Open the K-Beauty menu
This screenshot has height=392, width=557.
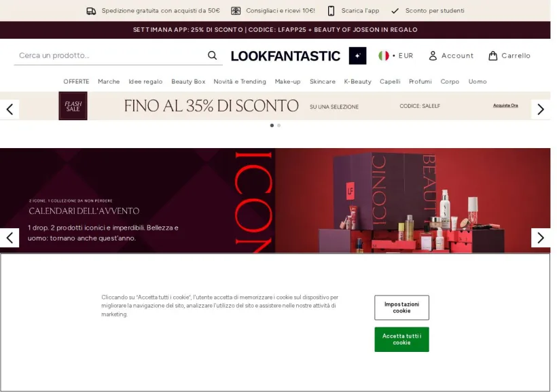358,82
